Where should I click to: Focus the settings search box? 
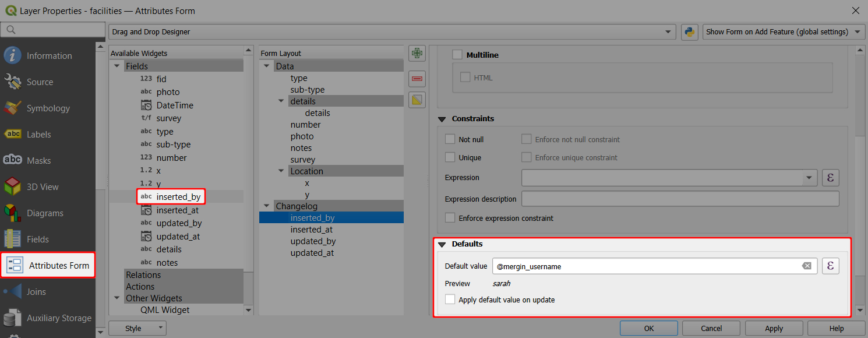tap(53, 30)
